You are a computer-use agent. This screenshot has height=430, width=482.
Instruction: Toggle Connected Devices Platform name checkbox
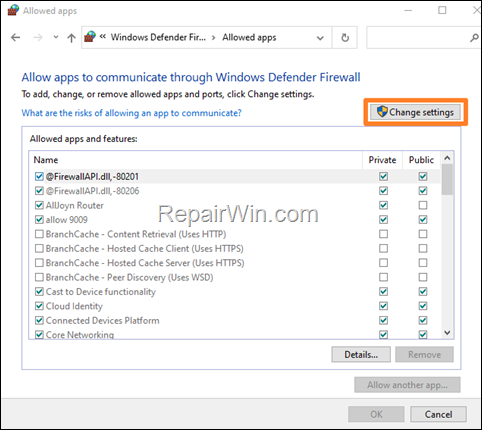coord(39,320)
